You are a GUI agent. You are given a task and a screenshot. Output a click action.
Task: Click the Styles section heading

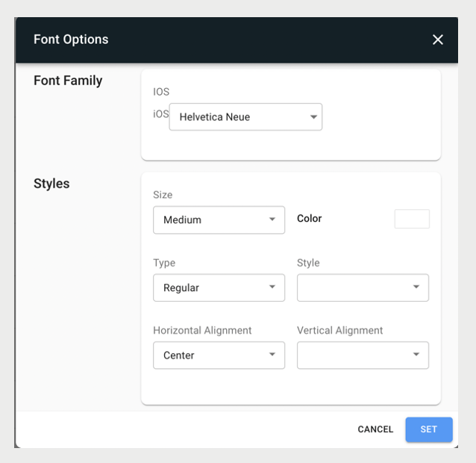click(x=51, y=184)
